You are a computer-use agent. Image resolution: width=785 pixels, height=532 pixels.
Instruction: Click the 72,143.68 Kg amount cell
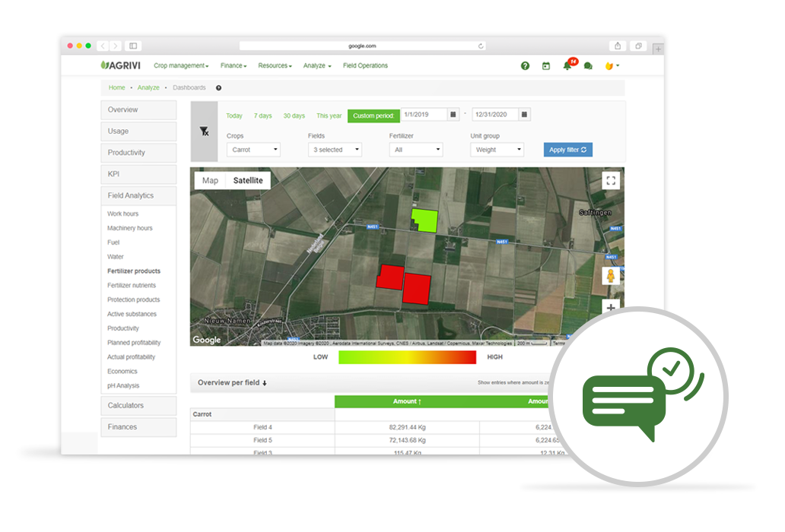pyautogui.click(x=407, y=441)
